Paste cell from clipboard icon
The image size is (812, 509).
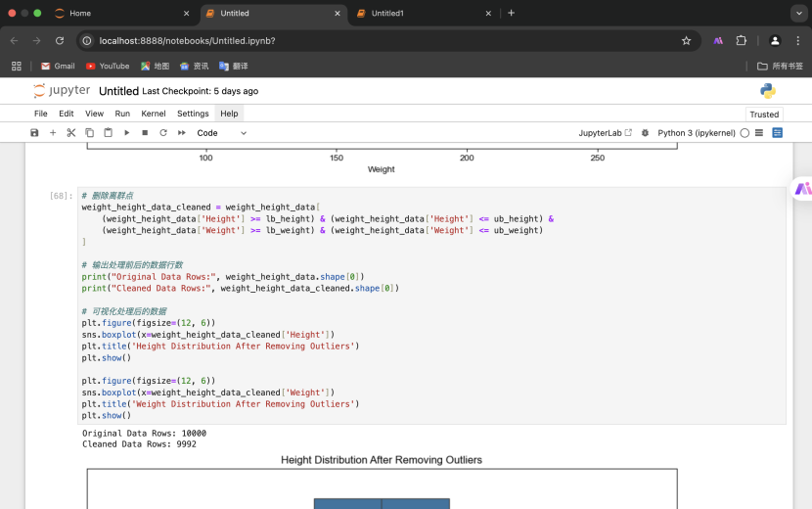(x=108, y=133)
